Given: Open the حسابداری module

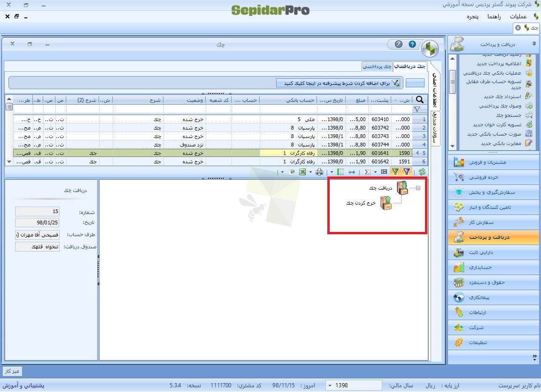Looking at the screenshot, I should pyautogui.click(x=494, y=267).
